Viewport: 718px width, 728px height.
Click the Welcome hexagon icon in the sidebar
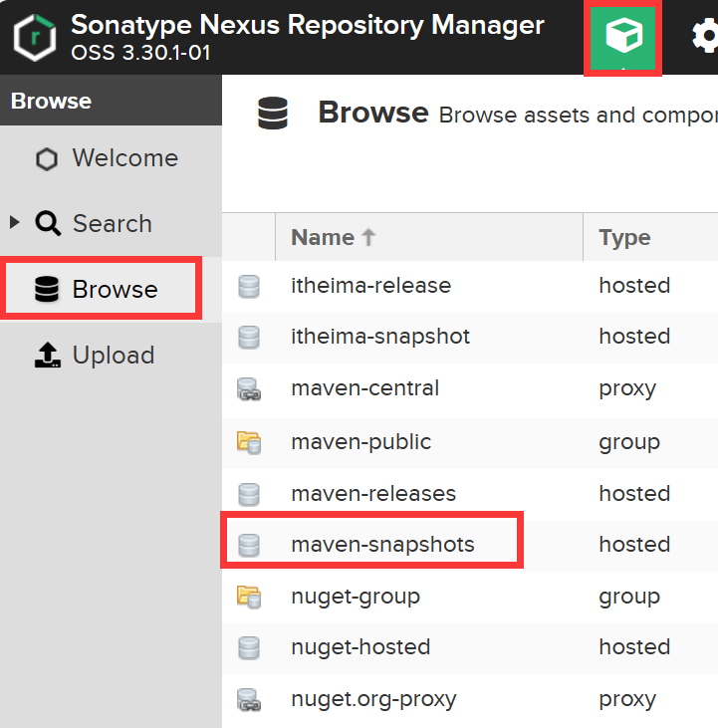47,159
